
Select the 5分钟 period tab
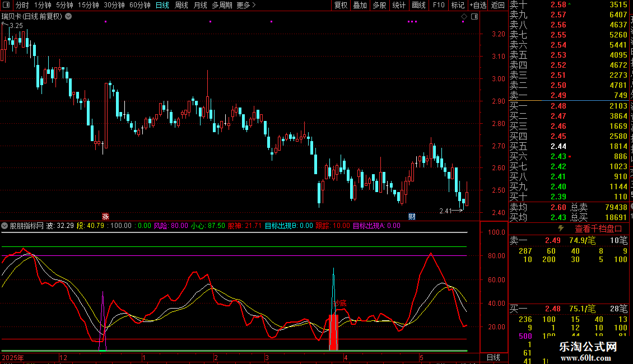pos(64,5)
